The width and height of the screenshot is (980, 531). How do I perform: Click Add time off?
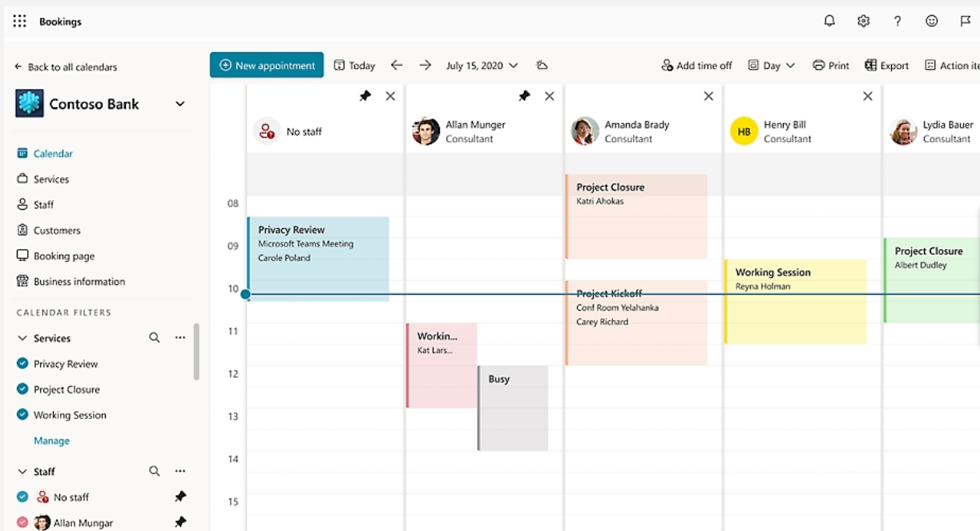[696, 66]
